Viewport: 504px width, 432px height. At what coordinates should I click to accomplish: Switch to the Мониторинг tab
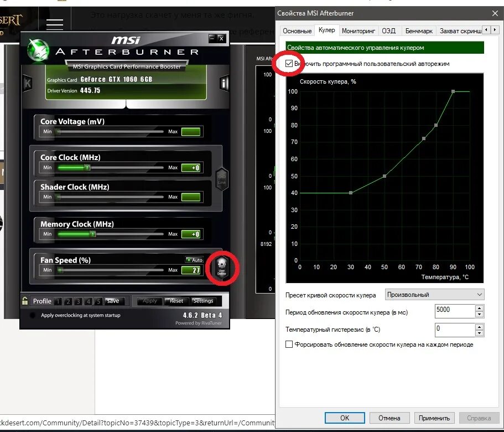(x=358, y=31)
